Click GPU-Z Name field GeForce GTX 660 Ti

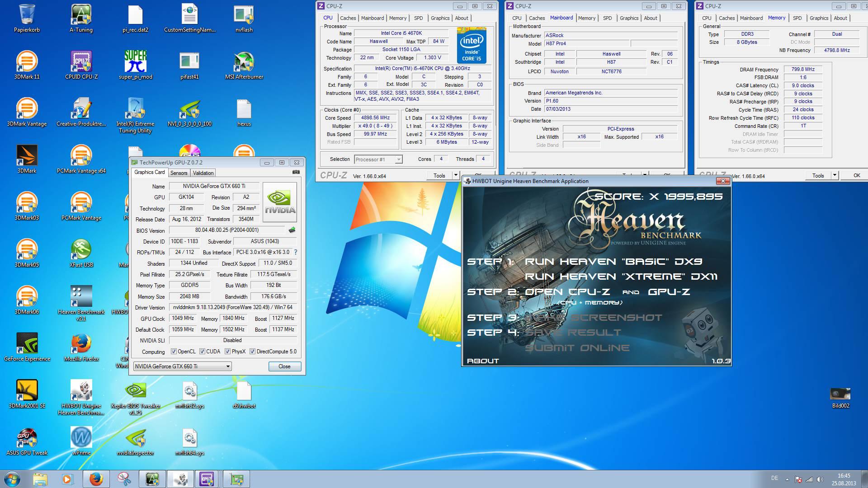tap(214, 186)
